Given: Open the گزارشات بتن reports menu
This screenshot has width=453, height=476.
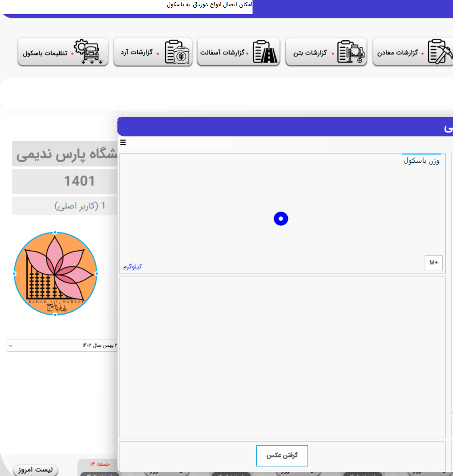Looking at the screenshot, I should (310, 53).
